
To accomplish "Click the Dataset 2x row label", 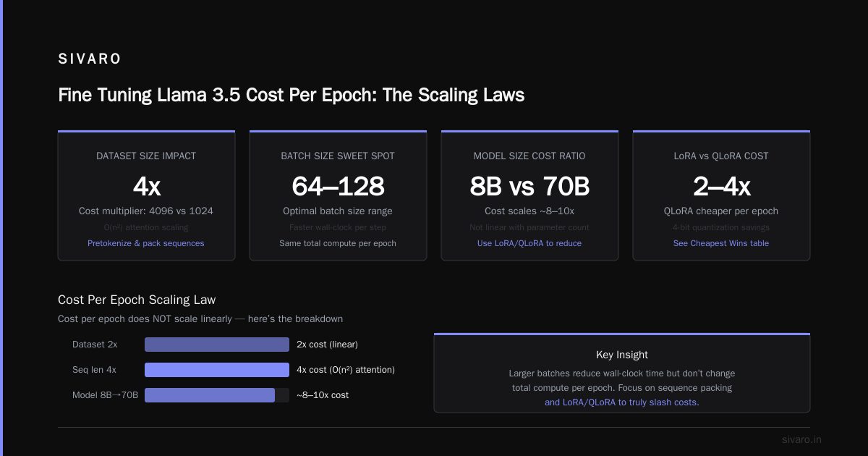I will (x=95, y=345).
